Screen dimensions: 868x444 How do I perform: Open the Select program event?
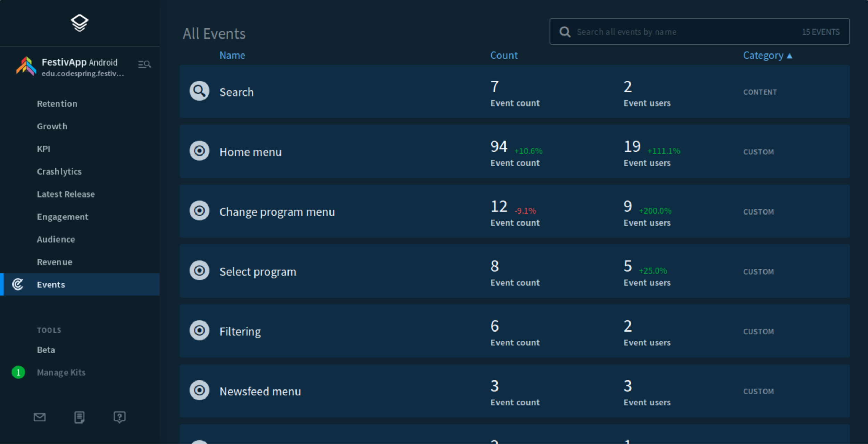[x=258, y=272]
